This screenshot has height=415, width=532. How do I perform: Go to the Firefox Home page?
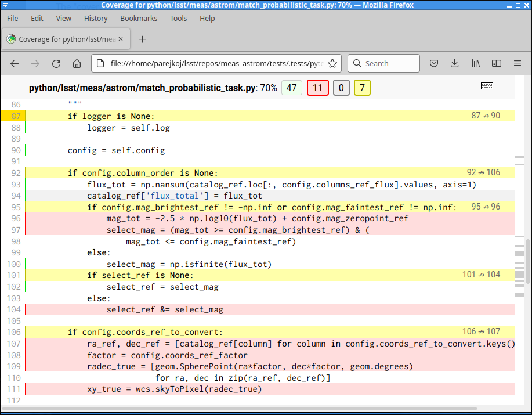77,63
